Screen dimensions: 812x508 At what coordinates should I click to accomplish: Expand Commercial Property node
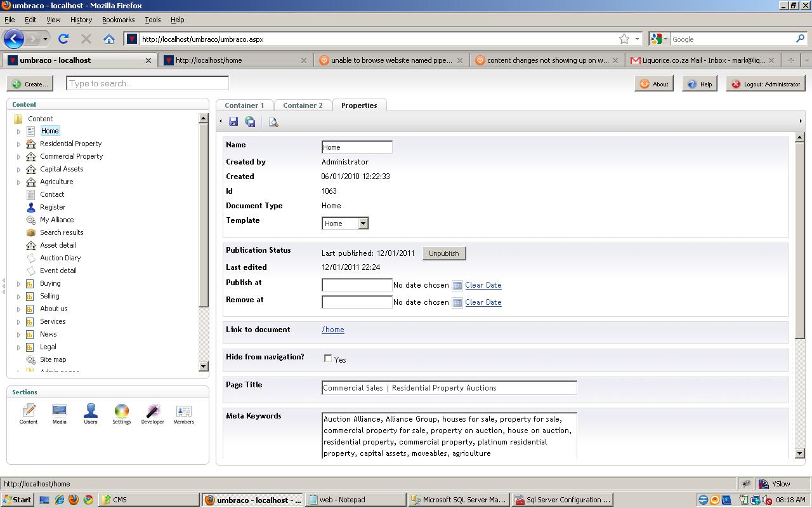18,157
